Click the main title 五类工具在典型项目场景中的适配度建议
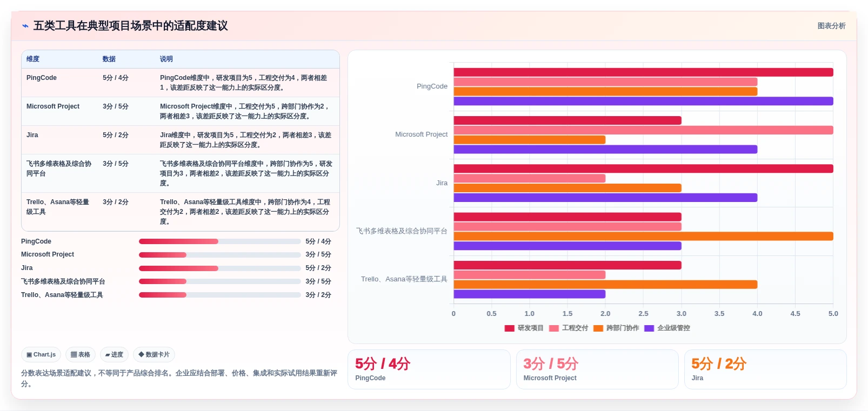This screenshot has height=411, width=868. (x=130, y=26)
